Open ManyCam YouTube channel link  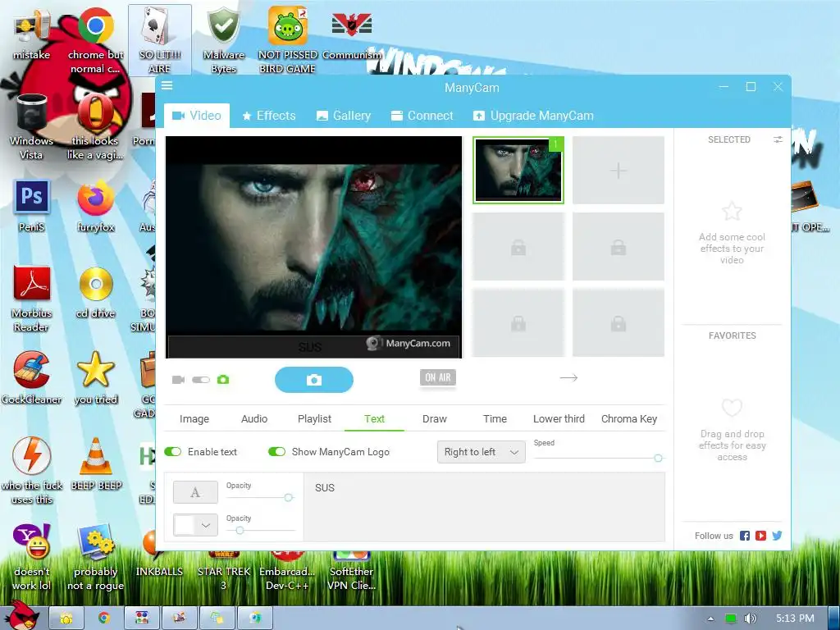point(760,536)
